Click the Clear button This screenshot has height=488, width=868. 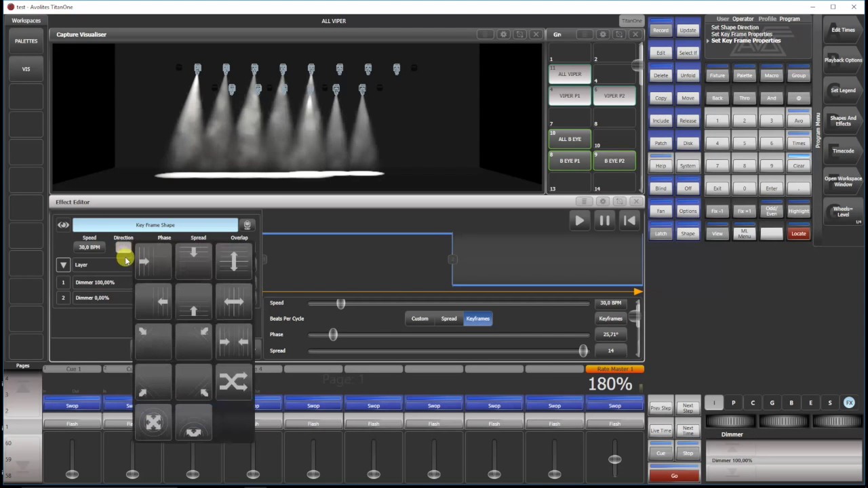click(799, 163)
